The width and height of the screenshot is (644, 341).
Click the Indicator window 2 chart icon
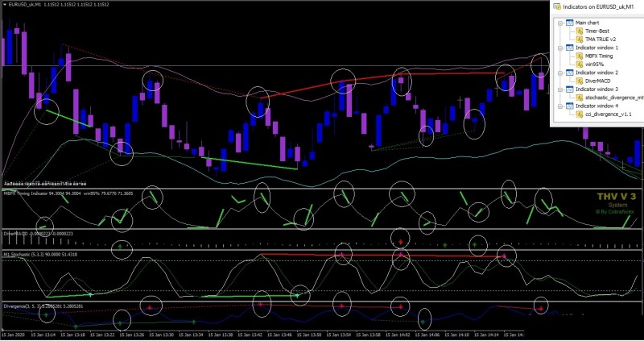tap(569, 73)
